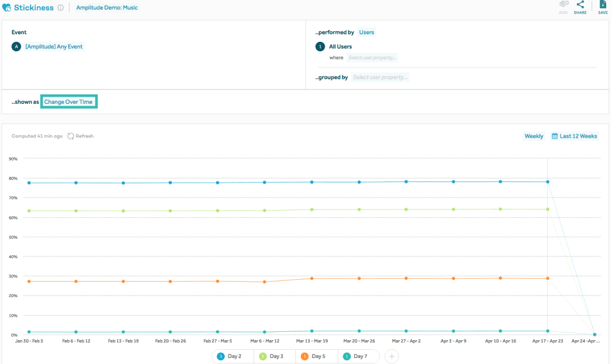The image size is (611, 364).
Task: Click the calendar icon by Last 12 Weeks
Action: [554, 136]
